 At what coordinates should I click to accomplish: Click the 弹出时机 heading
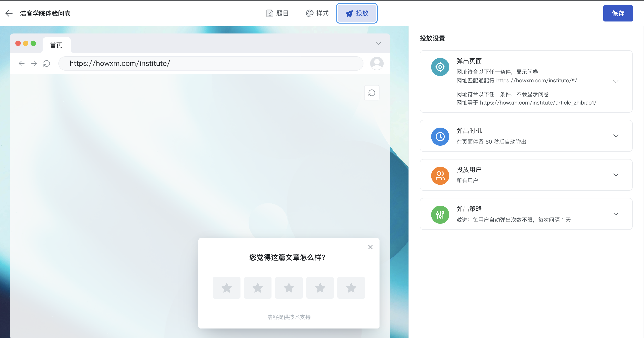(469, 131)
